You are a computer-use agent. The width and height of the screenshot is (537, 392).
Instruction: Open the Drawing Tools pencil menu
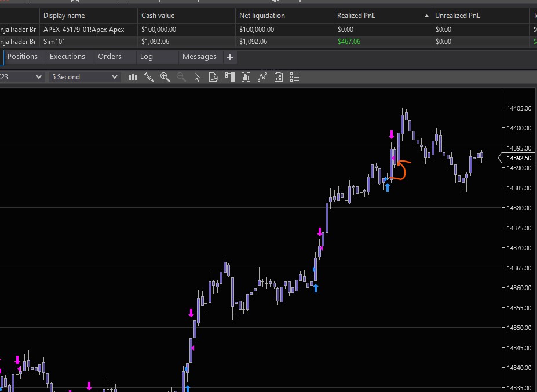(x=149, y=77)
